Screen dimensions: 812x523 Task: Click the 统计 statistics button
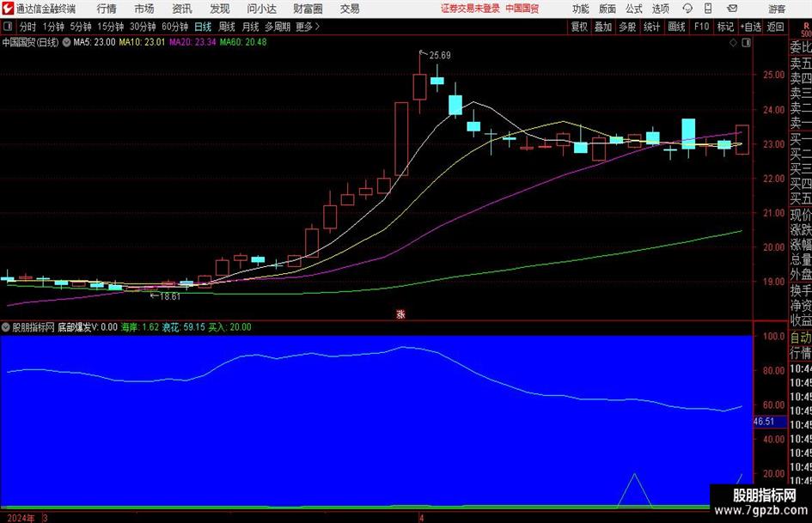pyautogui.click(x=651, y=27)
